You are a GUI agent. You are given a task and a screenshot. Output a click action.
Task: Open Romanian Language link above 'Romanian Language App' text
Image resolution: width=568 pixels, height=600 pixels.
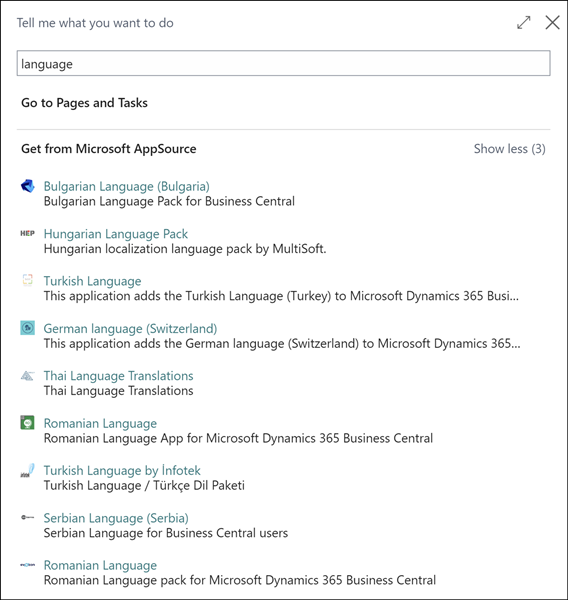click(100, 423)
